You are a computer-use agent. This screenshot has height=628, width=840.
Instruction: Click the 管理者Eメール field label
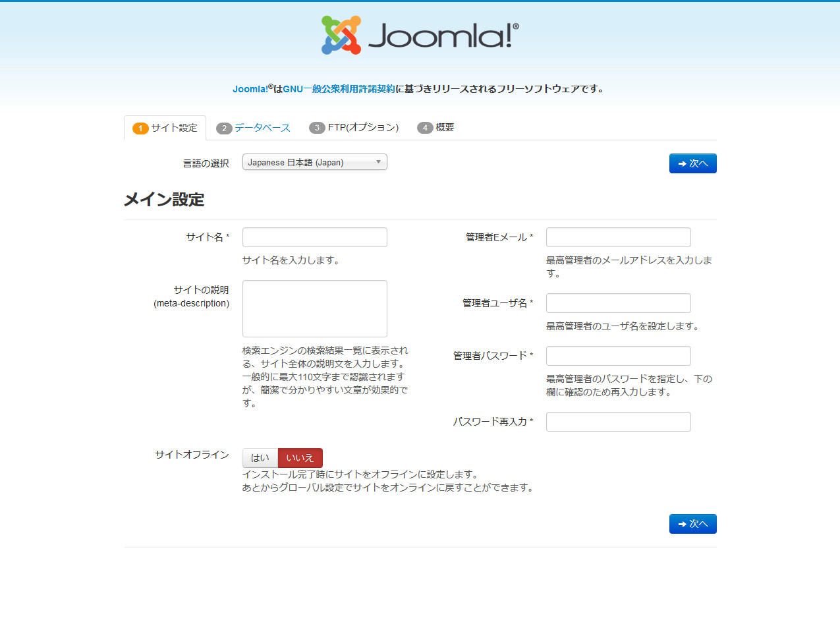pos(499,237)
